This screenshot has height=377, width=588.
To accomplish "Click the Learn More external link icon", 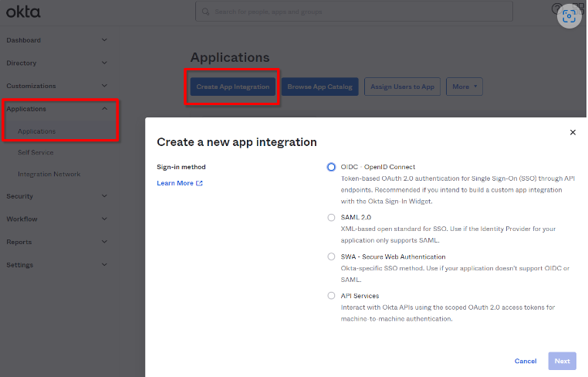I will [x=199, y=183].
